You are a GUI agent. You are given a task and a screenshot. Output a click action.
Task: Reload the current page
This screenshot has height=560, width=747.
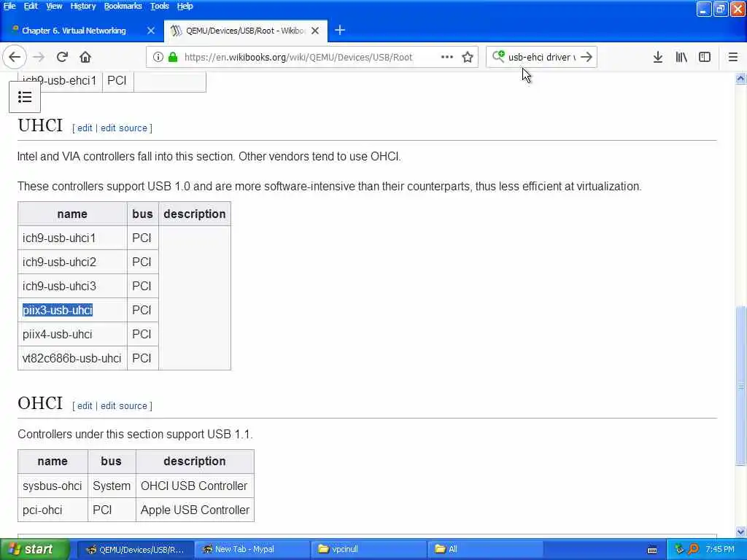(x=62, y=57)
